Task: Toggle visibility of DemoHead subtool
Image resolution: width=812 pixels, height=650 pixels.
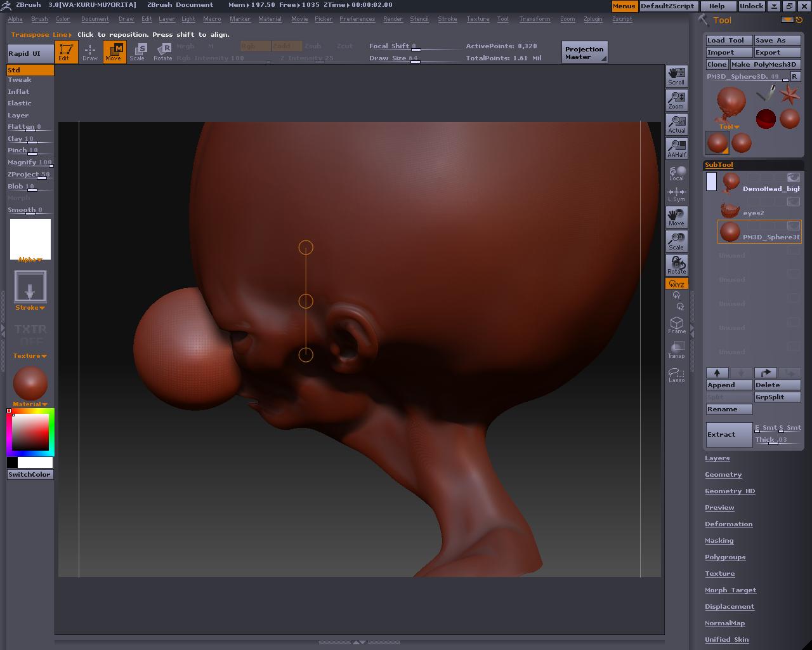Action: 793,178
